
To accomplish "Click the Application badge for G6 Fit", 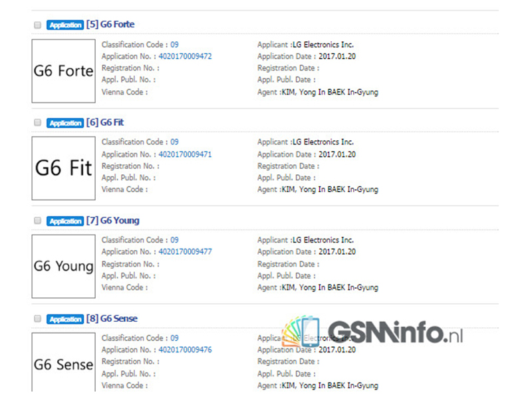I will click(65, 123).
